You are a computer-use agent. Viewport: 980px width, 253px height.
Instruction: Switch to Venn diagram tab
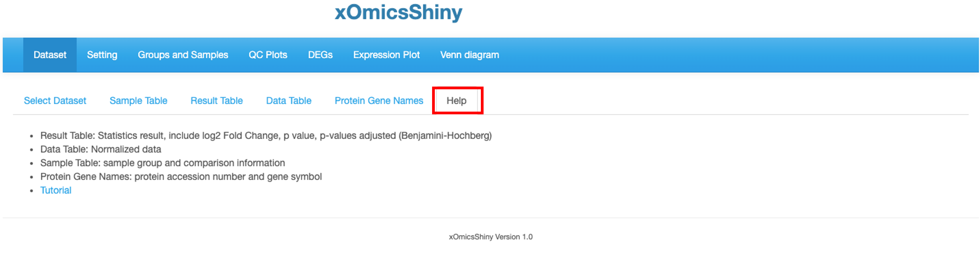469,55
